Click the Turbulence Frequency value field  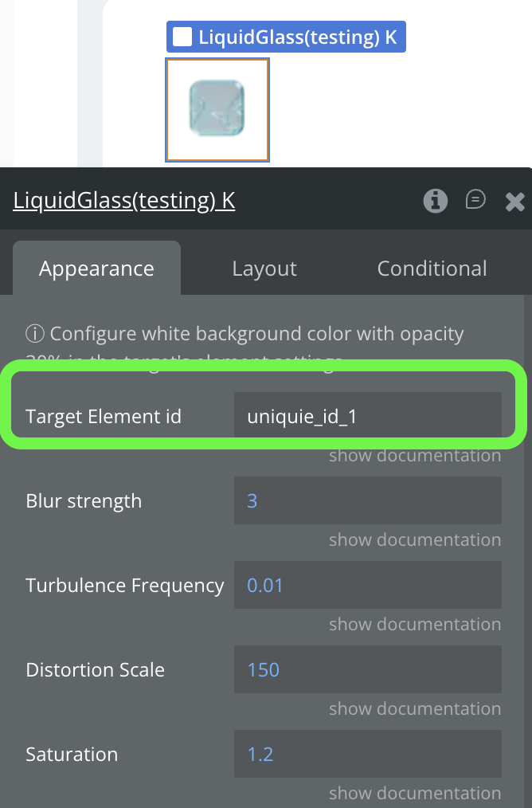(367, 585)
